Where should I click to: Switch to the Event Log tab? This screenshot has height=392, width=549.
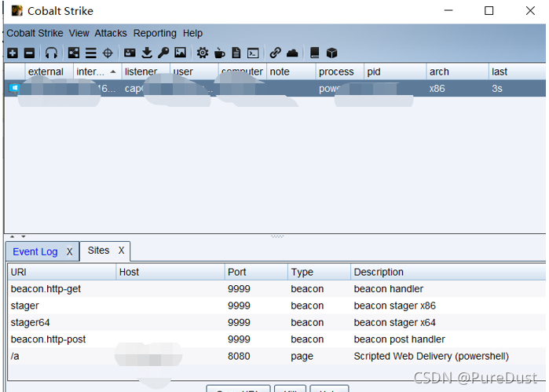[x=35, y=251]
